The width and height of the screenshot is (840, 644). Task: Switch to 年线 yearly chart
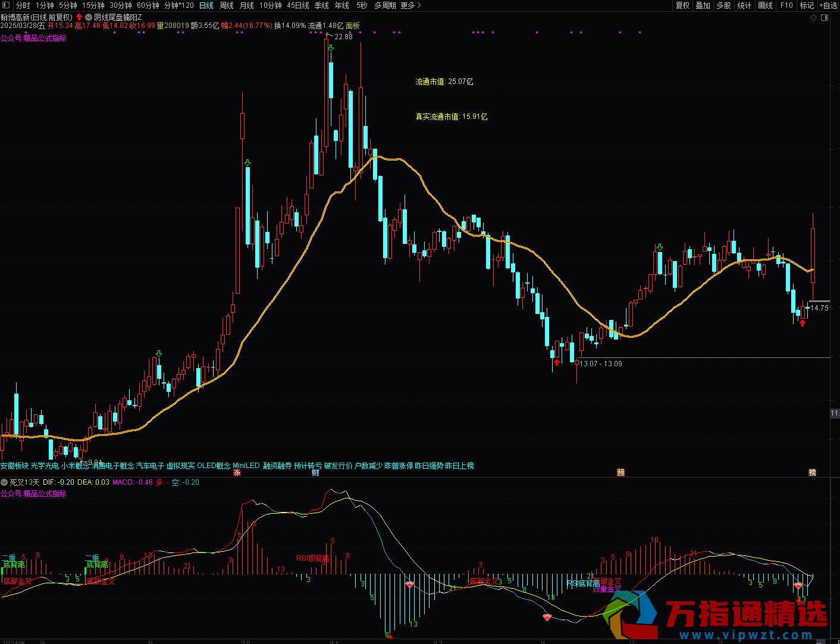[x=342, y=5]
